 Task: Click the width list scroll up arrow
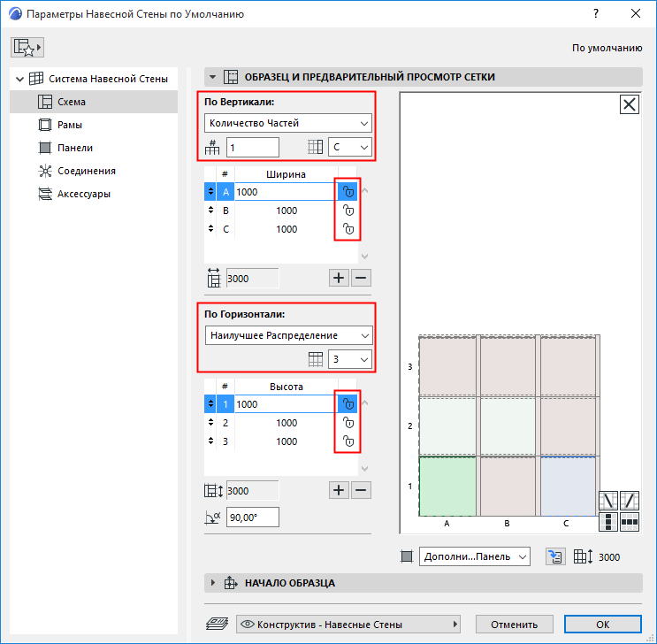(x=365, y=191)
